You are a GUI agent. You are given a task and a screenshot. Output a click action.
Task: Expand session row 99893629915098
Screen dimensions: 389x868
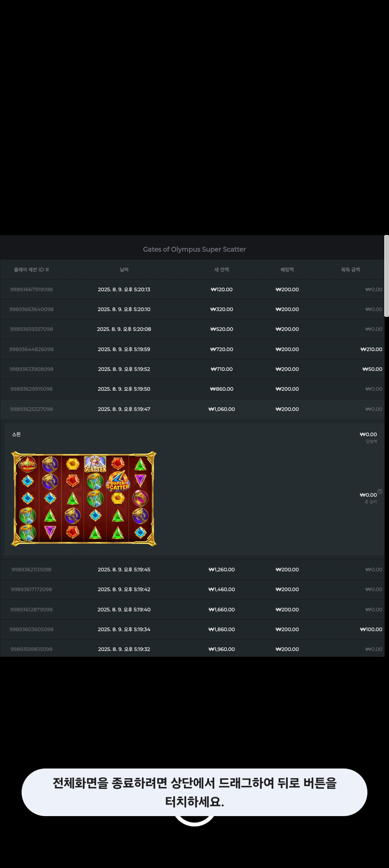click(x=192, y=389)
